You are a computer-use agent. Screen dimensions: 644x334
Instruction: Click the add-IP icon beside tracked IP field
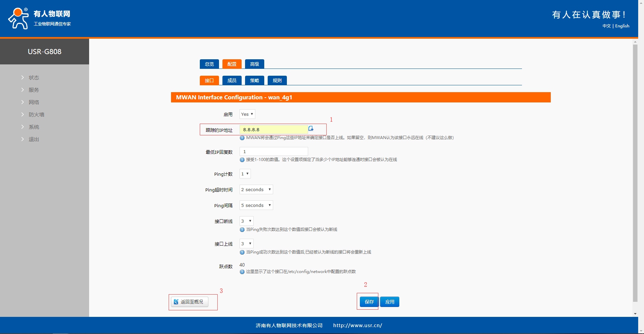311,128
